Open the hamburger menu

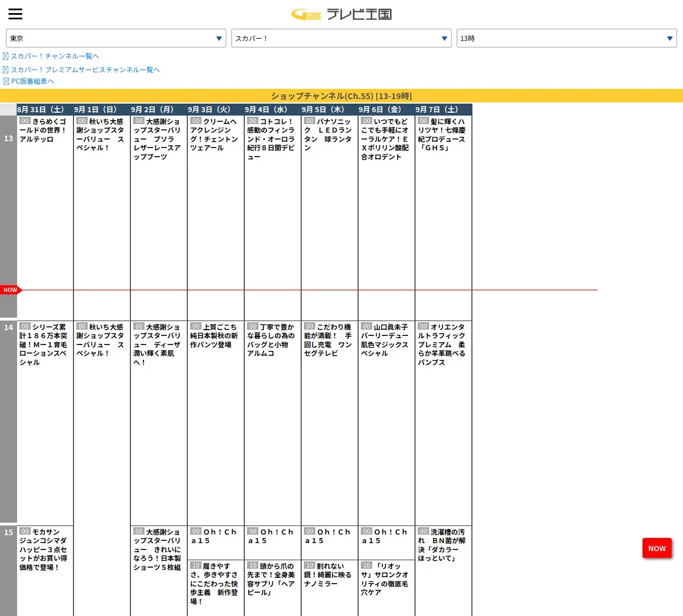[x=15, y=14]
